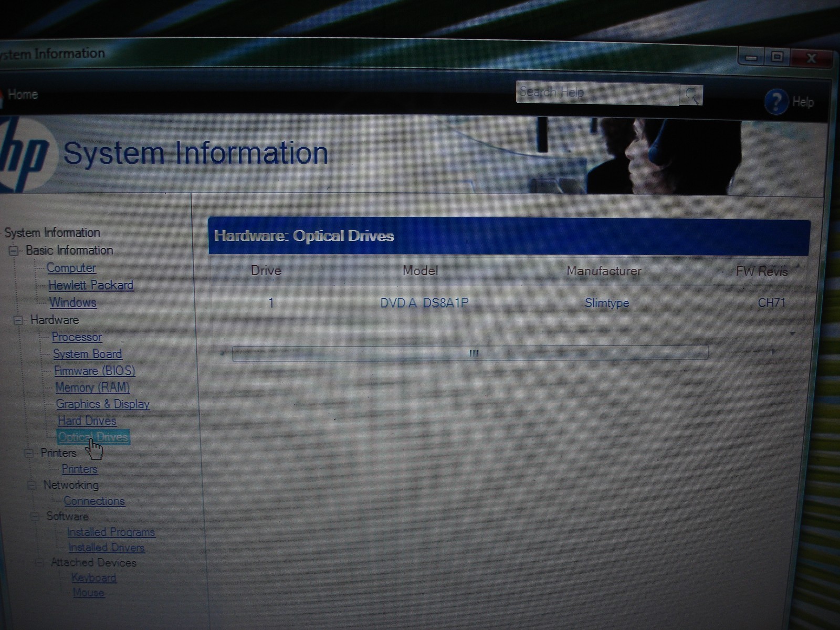The height and width of the screenshot is (630, 840).
Task: Open Installed Programs list
Action: (111, 532)
